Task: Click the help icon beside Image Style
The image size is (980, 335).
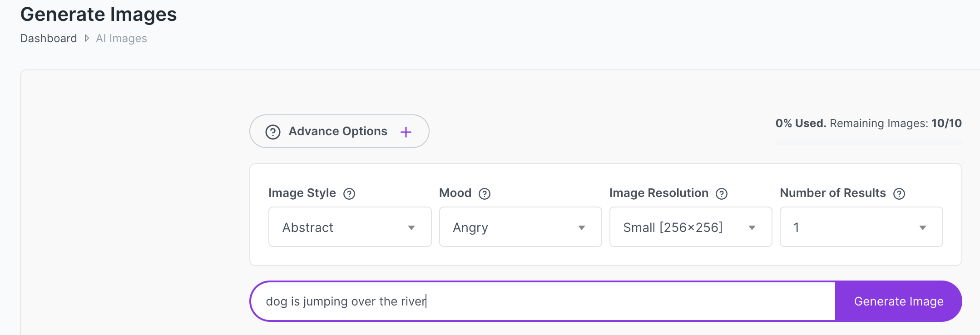Action: [349, 194]
